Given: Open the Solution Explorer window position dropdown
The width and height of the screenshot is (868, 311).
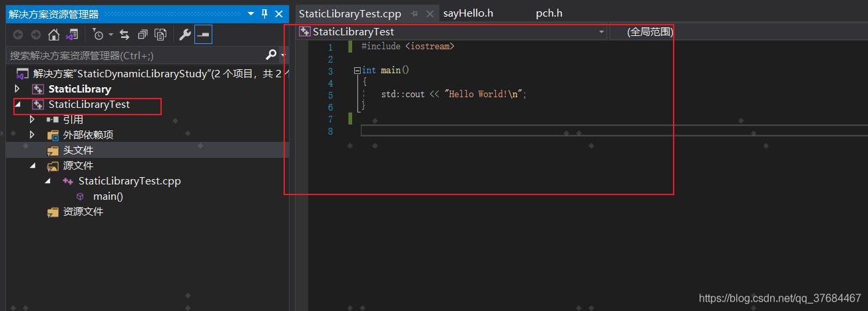Looking at the screenshot, I should [x=251, y=13].
